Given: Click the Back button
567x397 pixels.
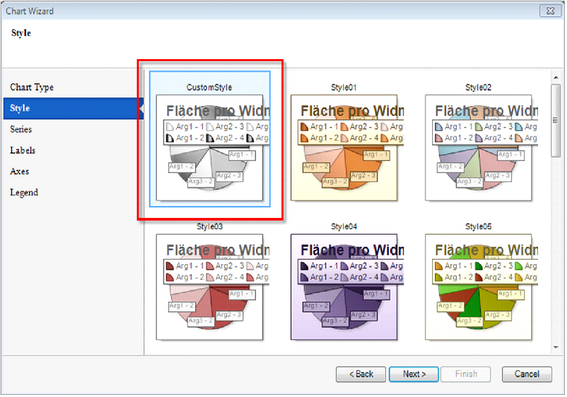Looking at the screenshot, I should pos(361,374).
